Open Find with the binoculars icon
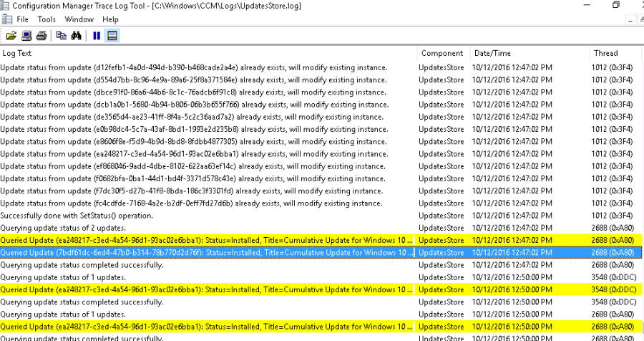The height and width of the screenshot is (341, 644). pos(77,36)
